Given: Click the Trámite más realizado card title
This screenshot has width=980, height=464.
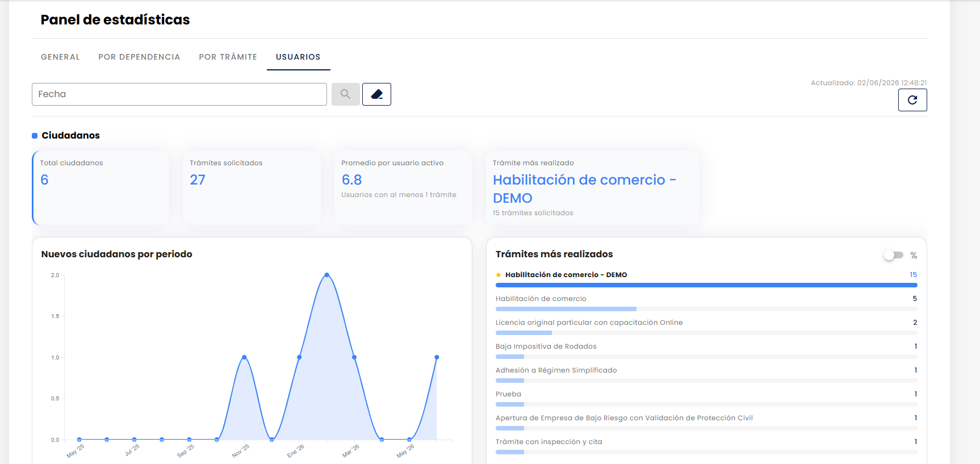Looking at the screenshot, I should point(533,163).
